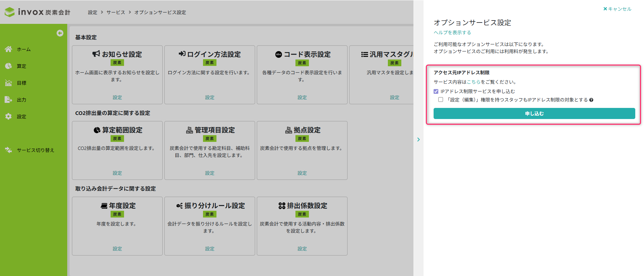The image size is (644, 276).
Task: Open the こちら service details link
Action: tap(474, 82)
